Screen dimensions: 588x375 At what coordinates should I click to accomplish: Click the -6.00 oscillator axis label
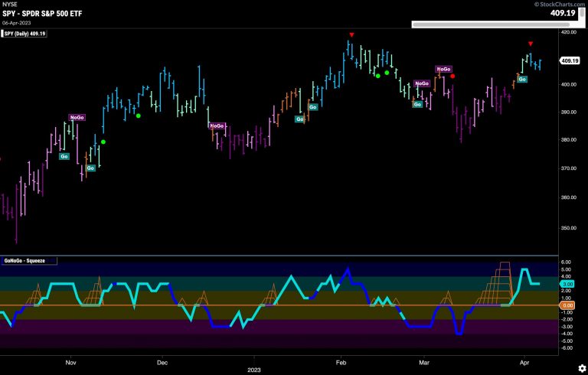click(x=567, y=348)
